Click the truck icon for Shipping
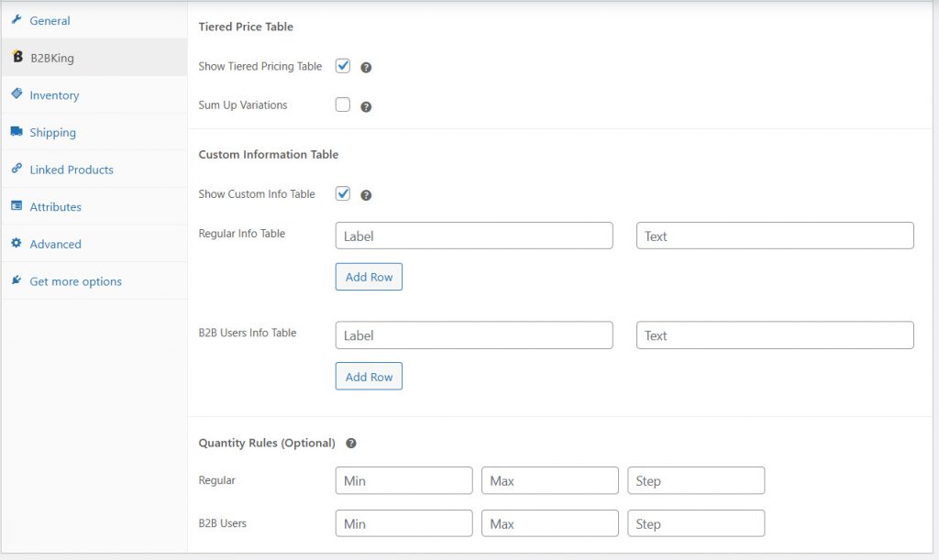The image size is (939, 560). pos(17,132)
